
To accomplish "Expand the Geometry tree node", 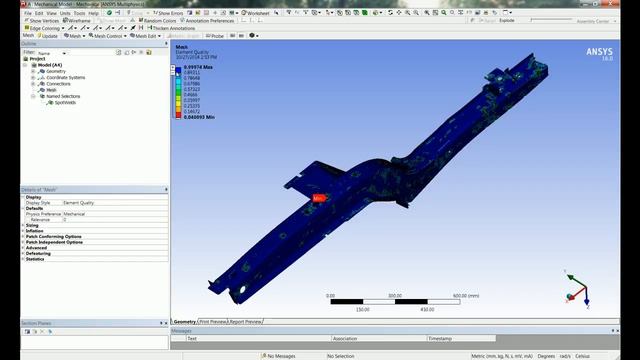I will coord(33,71).
